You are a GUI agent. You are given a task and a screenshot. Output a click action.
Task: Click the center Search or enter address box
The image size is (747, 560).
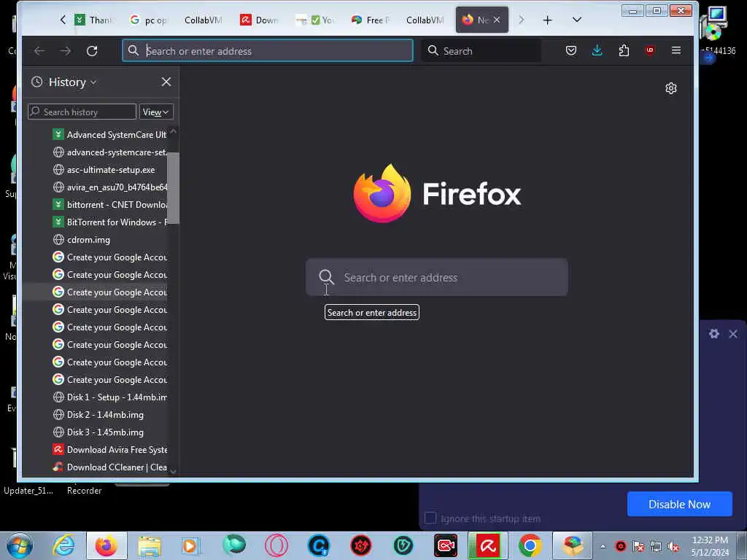click(436, 277)
